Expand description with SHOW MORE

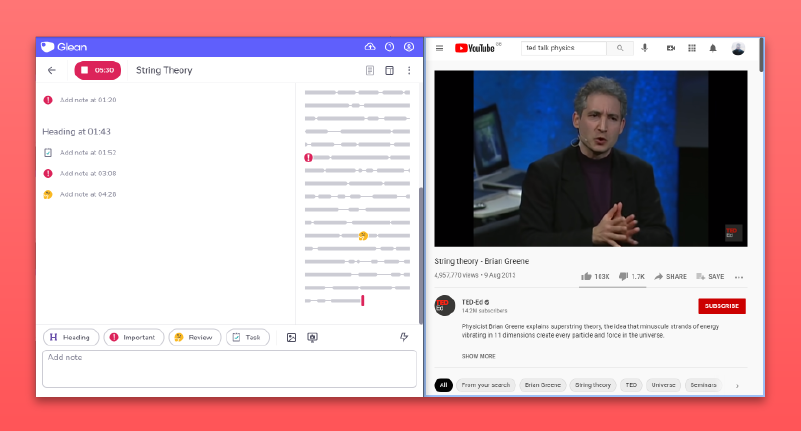click(478, 355)
